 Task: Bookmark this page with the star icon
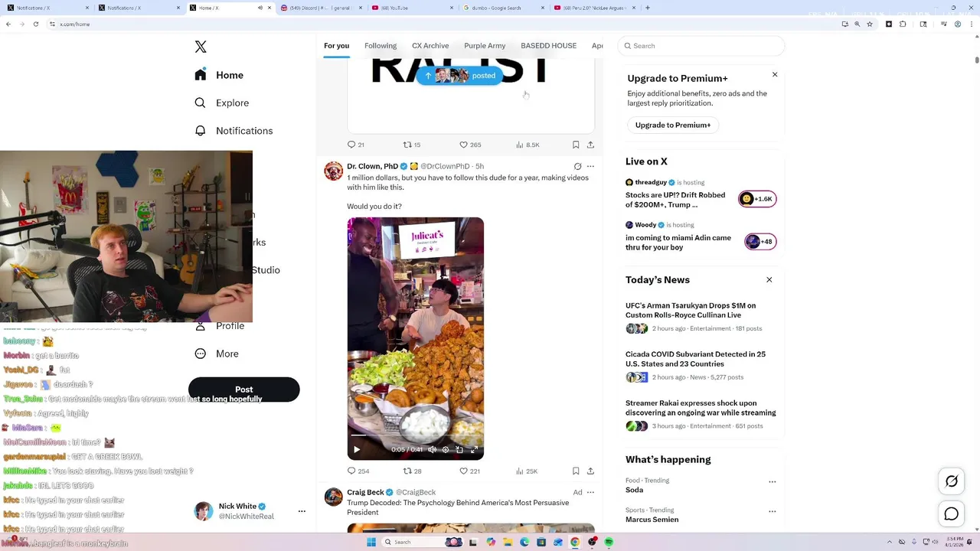870,24
